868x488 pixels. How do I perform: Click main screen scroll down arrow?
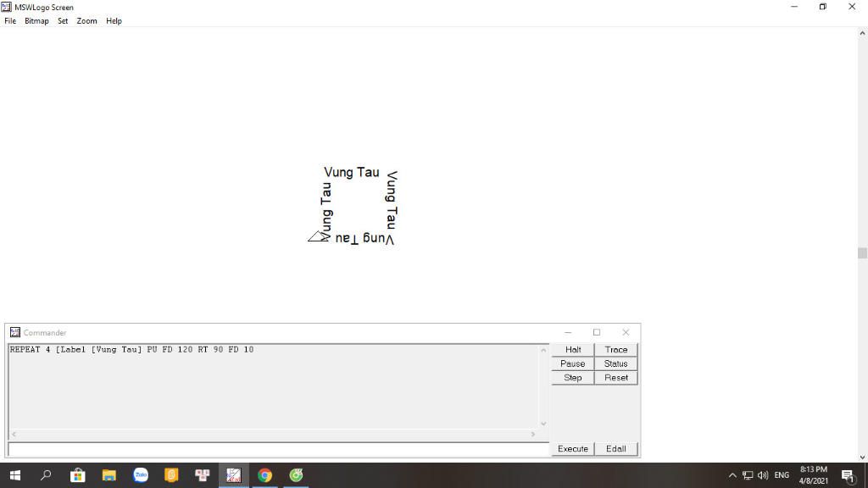[862, 457]
